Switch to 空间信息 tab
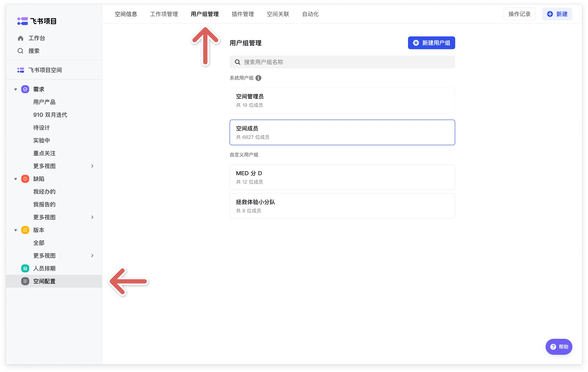588x372 pixels. 126,14
